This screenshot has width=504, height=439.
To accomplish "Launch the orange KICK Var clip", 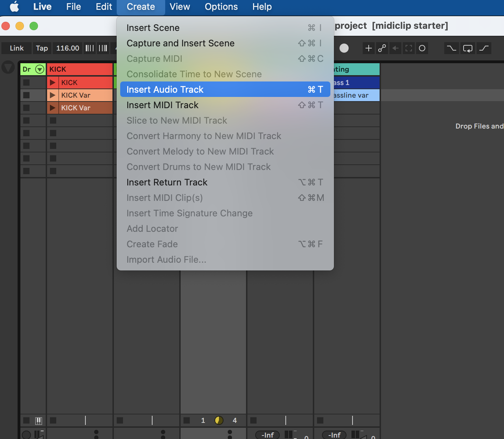I will 53,95.
